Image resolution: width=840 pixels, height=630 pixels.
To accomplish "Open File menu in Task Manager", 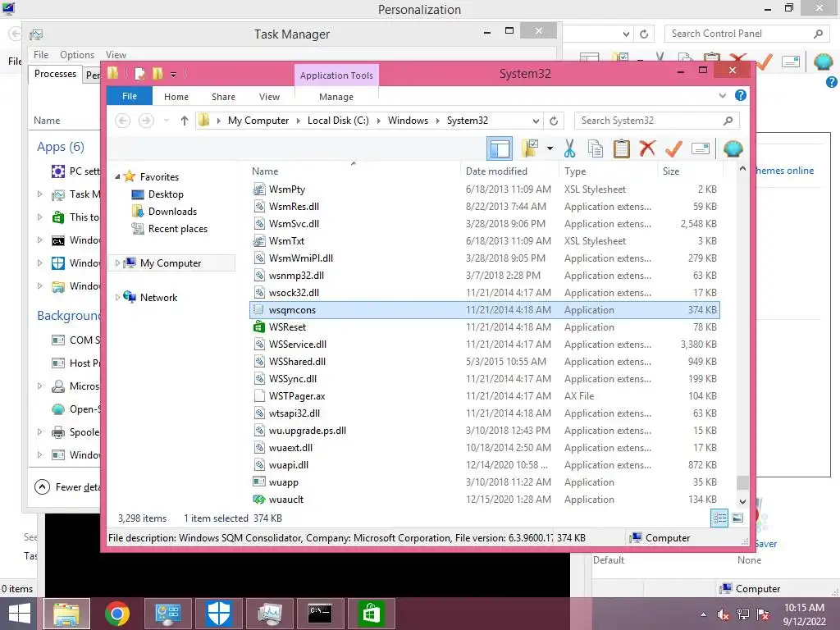I will pos(41,55).
